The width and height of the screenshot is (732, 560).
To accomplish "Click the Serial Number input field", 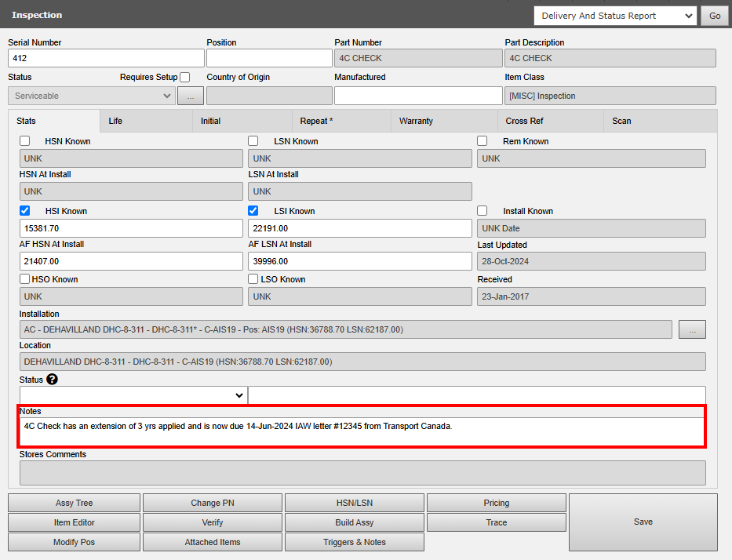I will click(106, 58).
